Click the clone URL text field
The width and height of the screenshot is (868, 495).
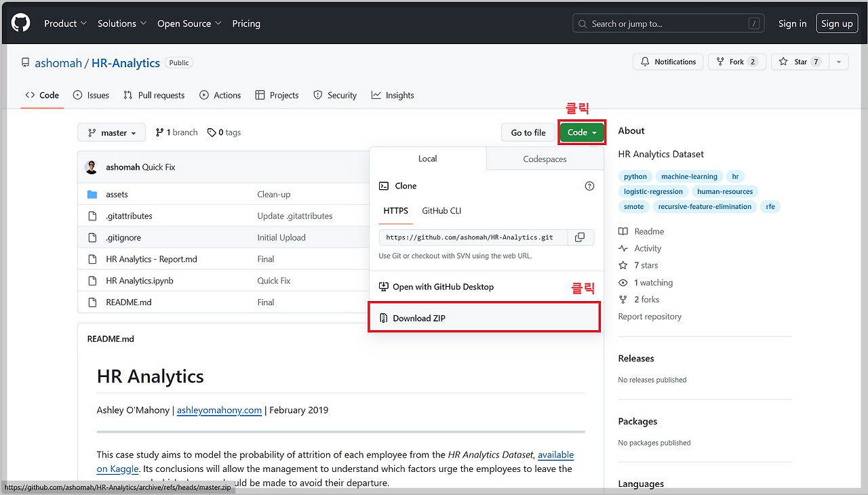click(x=472, y=237)
